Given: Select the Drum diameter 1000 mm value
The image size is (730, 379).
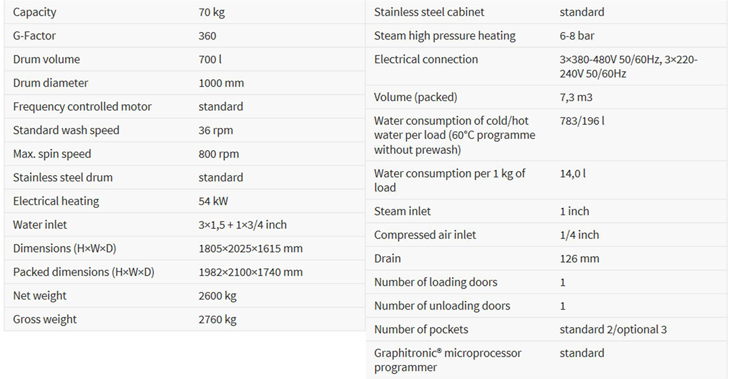Looking at the screenshot, I should pos(221,83).
